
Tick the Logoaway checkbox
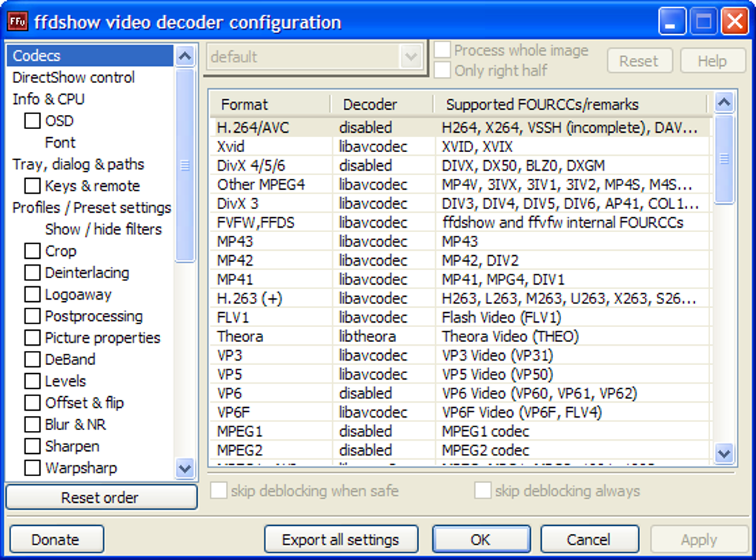point(33,294)
